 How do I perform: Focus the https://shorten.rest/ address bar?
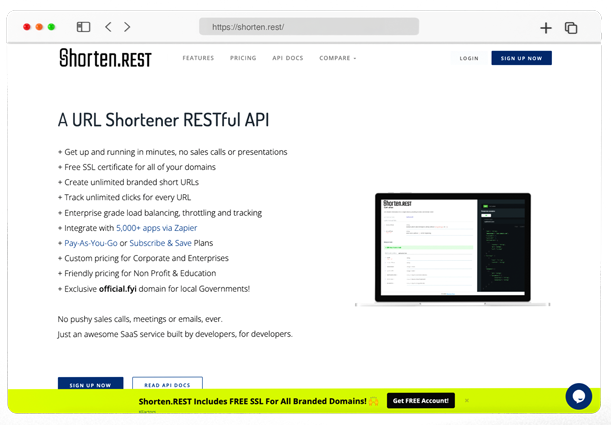point(309,26)
